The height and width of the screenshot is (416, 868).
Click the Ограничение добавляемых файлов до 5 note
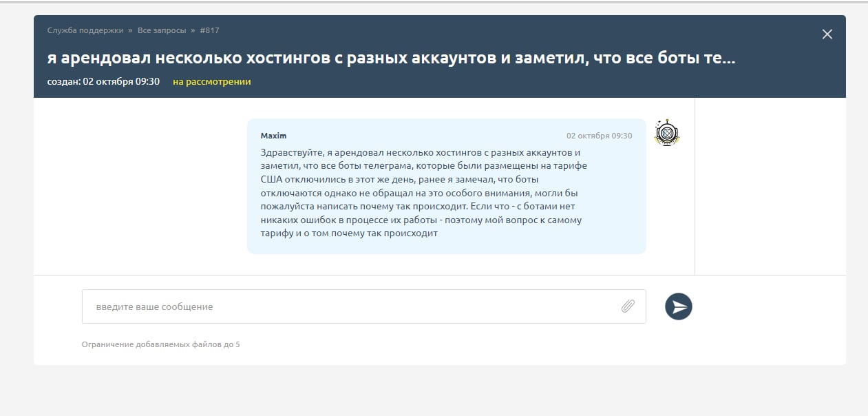[x=160, y=344]
